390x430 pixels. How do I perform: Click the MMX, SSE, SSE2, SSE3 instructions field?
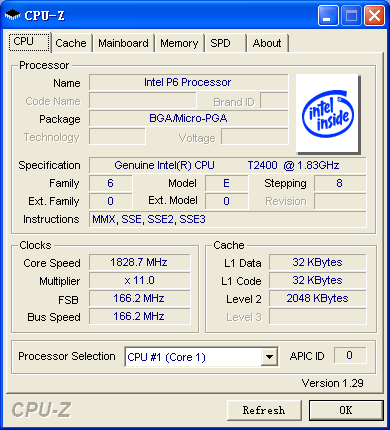[227, 219]
